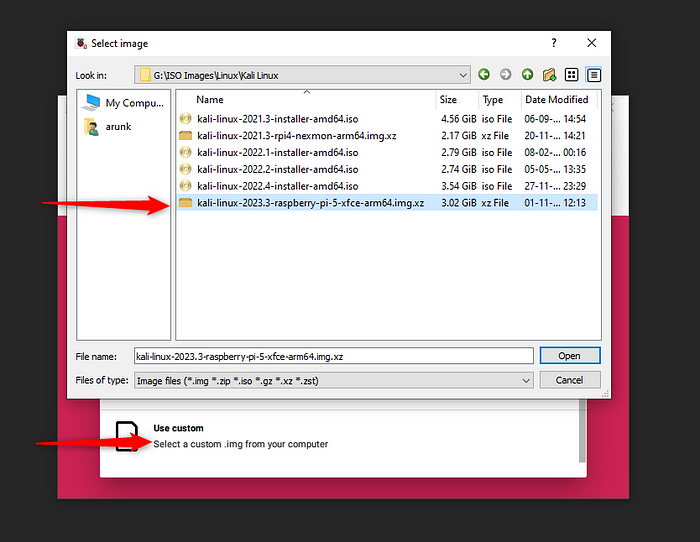Create a new folder

[x=549, y=75]
